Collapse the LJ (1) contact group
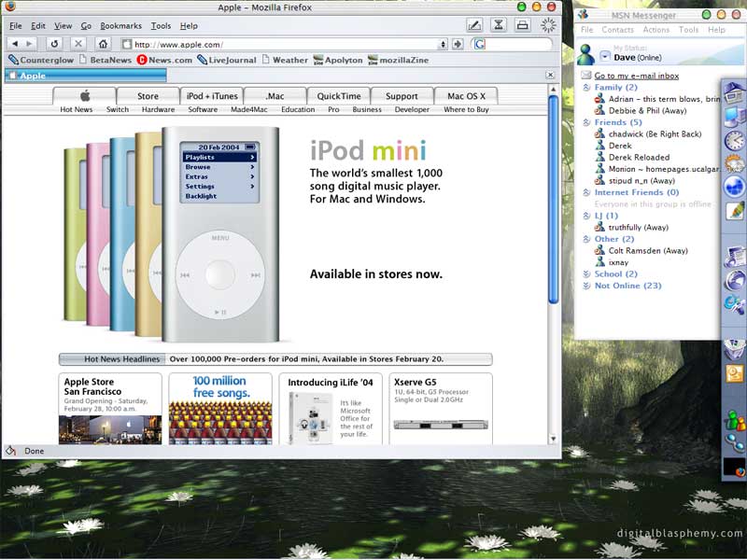 pyautogui.click(x=586, y=216)
